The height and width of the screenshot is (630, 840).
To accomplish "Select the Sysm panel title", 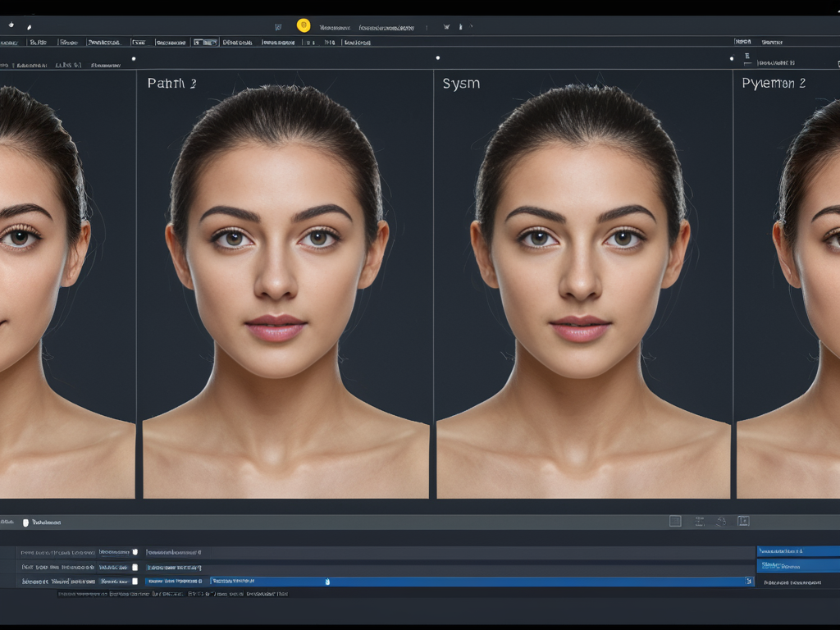I will tap(461, 84).
